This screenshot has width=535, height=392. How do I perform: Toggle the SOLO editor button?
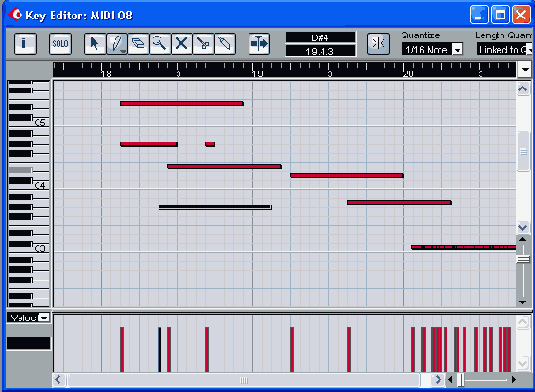(x=60, y=44)
